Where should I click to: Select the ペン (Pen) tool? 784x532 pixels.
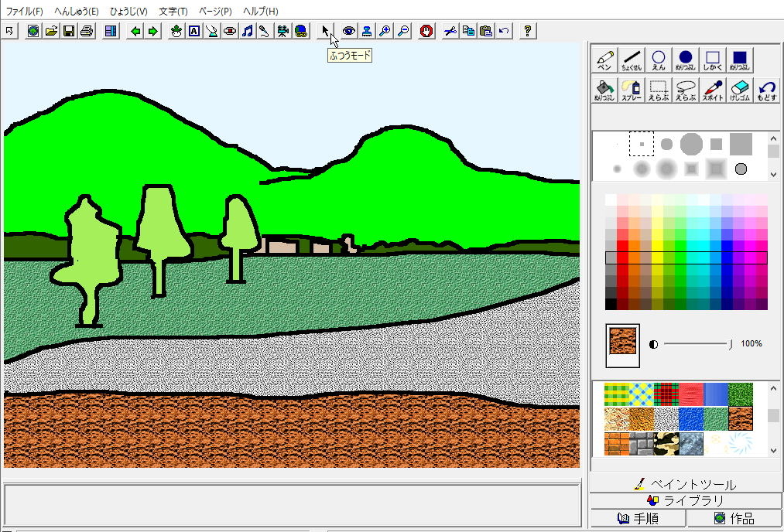click(604, 60)
